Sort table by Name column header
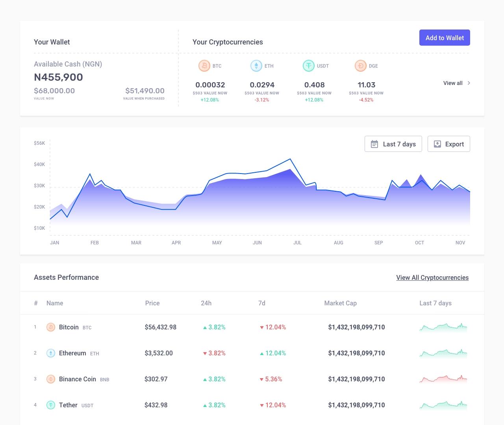The width and height of the screenshot is (504, 425). tap(55, 303)
